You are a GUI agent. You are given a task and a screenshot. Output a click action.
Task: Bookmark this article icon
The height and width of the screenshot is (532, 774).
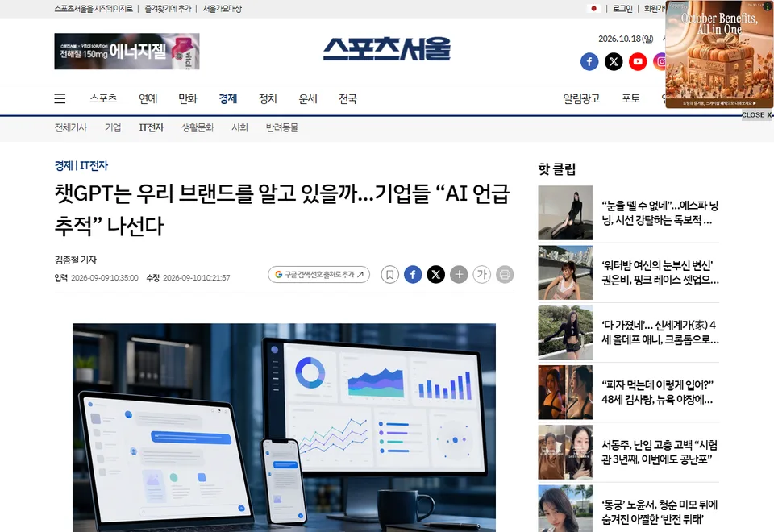tap(389, 274)
